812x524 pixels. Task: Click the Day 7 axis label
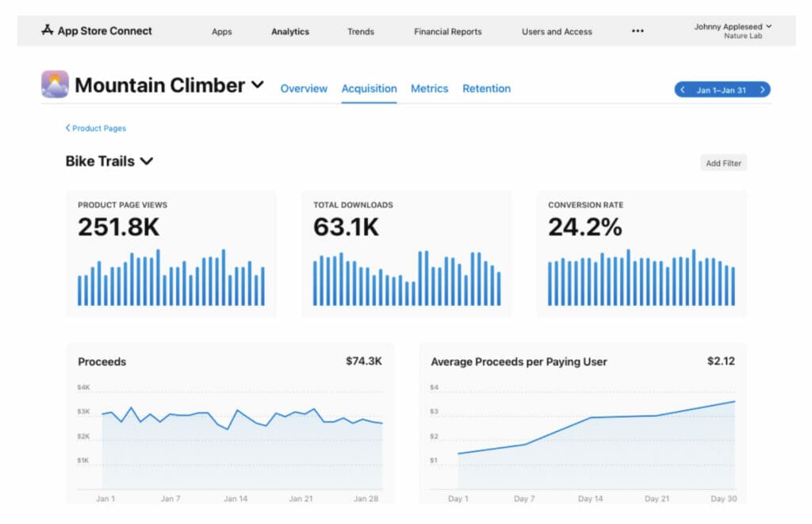[524, 499]
